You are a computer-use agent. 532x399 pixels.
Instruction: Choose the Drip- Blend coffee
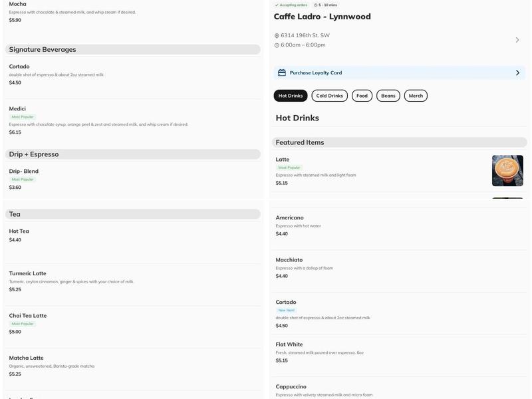(24, 172)
